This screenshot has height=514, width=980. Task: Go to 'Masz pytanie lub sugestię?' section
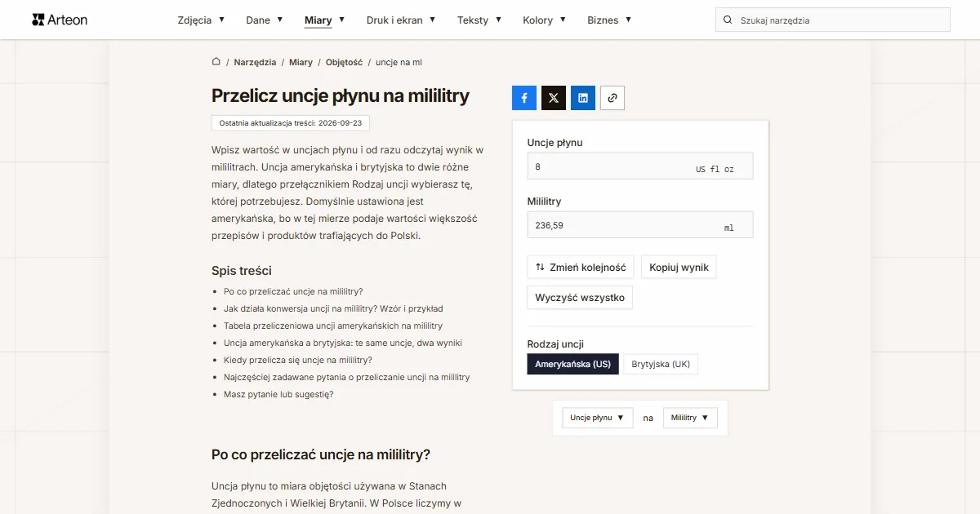point(278,394)
